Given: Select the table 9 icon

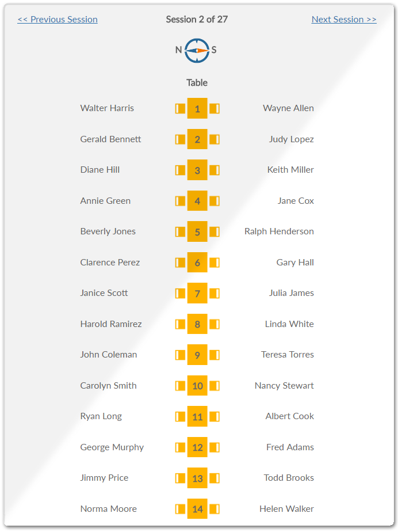Looking at the screenshot, I should 197,355.
